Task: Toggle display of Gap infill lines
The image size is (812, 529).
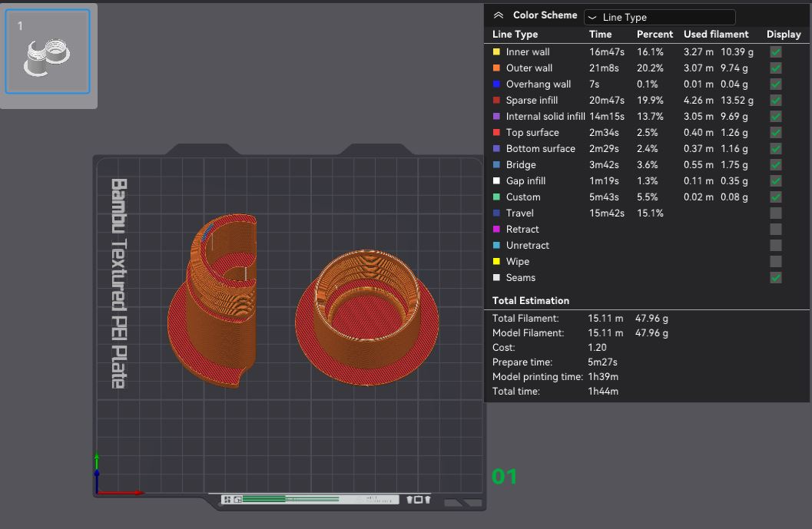Action: tap(775, 180)
